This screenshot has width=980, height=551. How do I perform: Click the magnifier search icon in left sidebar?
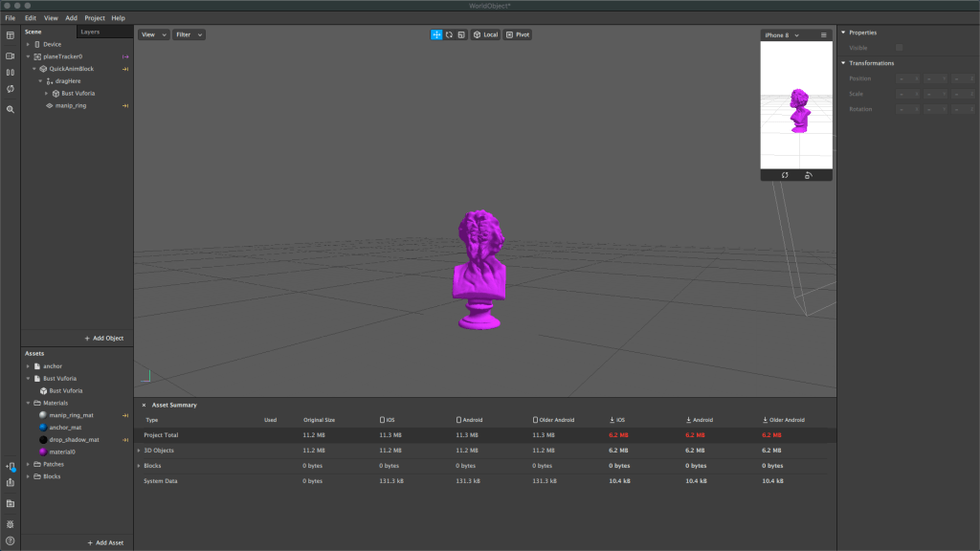[x=11, y=109]
